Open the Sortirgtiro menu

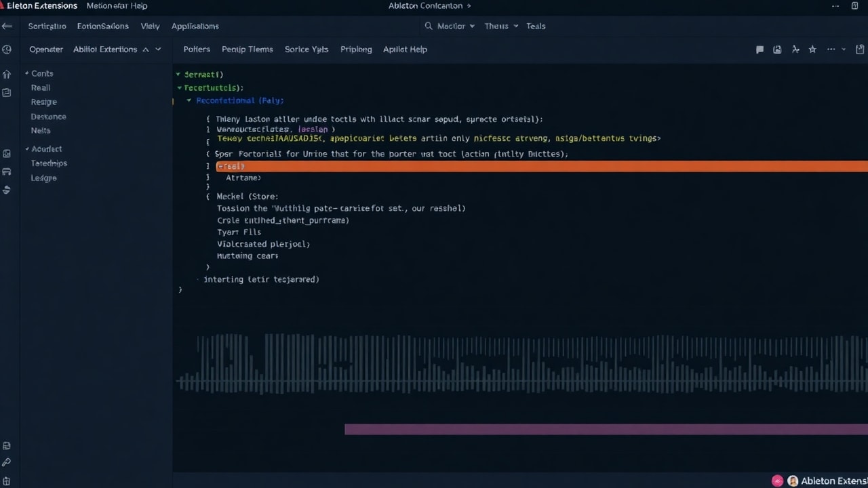[x=47, y=26]
